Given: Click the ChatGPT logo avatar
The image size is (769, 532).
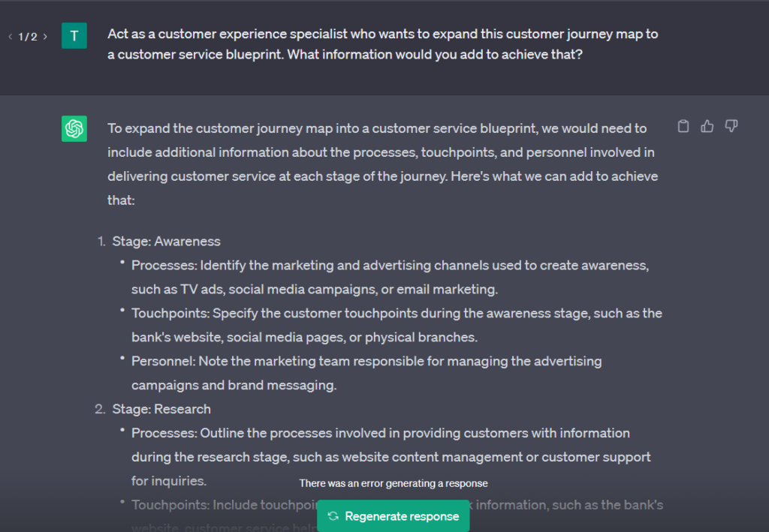Looking at the screenshot, I should click(74, 128).
